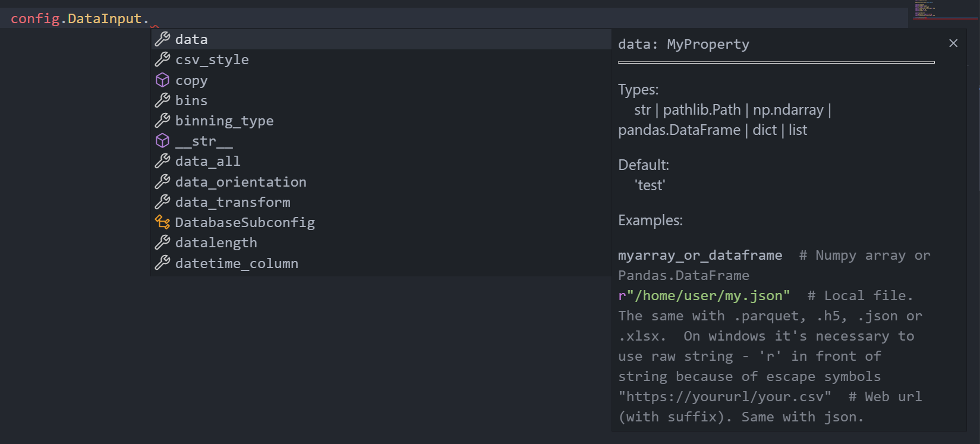Click the cube icon beside copy
980x444 pixels.
162,80
